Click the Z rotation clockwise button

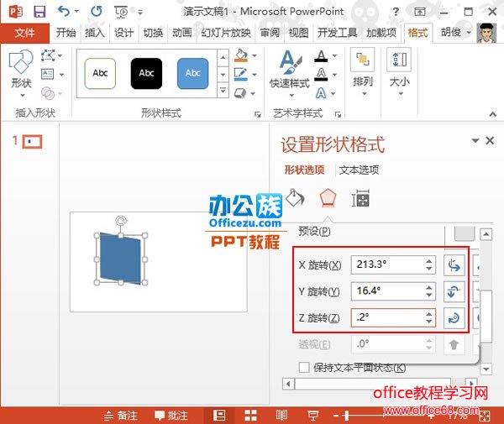454,318
